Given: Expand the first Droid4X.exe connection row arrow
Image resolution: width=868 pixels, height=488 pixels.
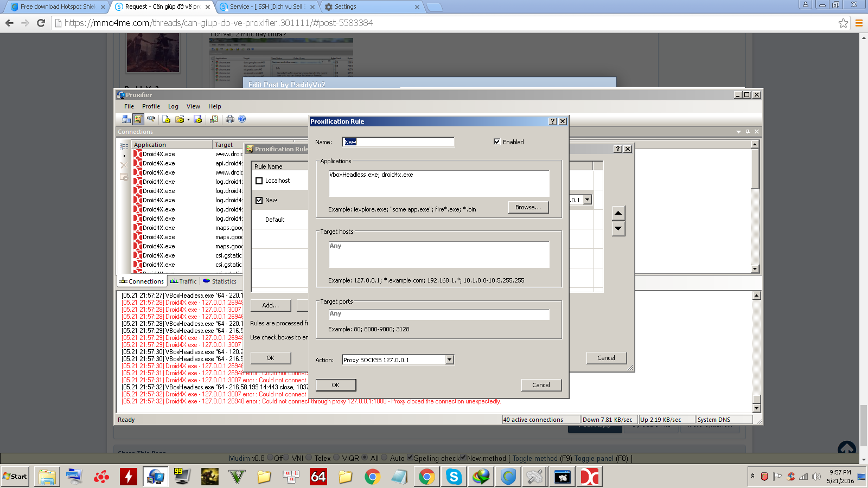Looking at the screenshot, I should (x=124, y=156).
